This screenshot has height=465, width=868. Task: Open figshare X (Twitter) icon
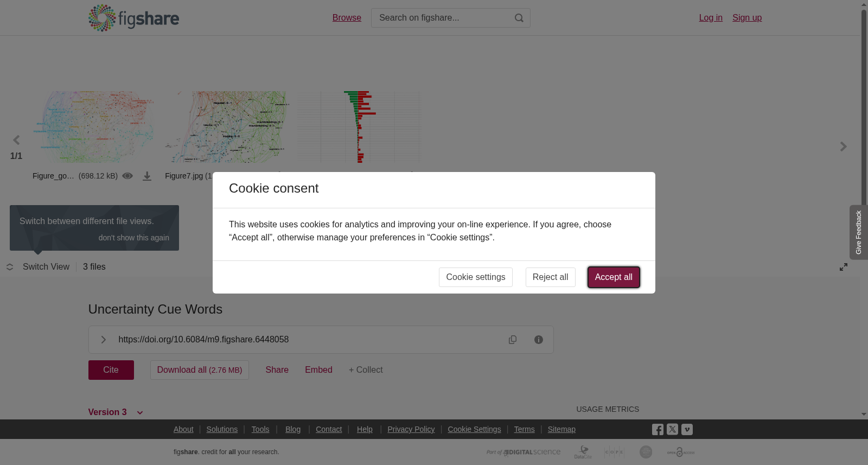tap(672, 429)
